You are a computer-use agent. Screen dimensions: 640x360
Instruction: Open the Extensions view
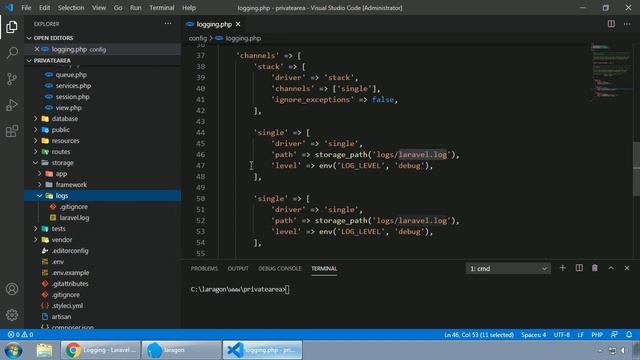[x=12, y=131]
